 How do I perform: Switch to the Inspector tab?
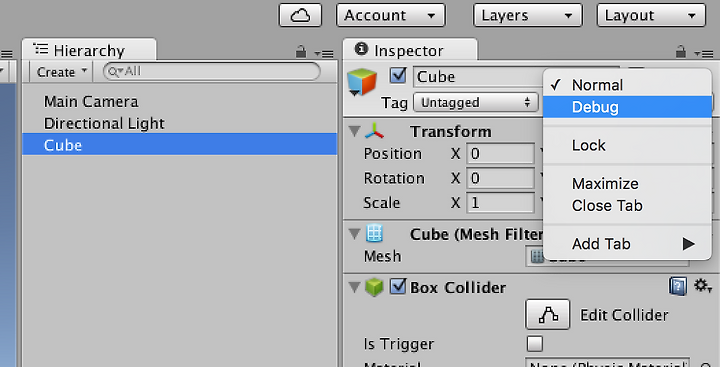pyautogui.click(x=410, y=50)
